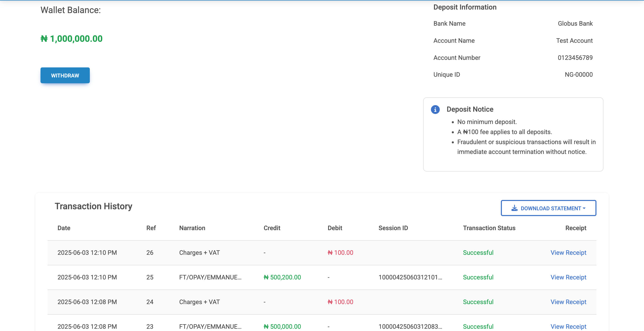Screen dimensions: 644x331
Task: Click the Deposit Notice info icon
Action: tap(435, 110)
